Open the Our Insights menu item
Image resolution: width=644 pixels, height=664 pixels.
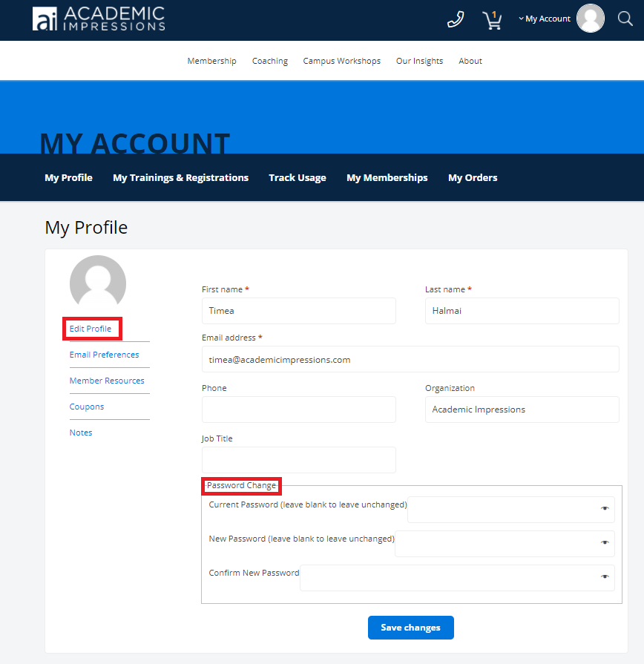click(x=419, y=61)
